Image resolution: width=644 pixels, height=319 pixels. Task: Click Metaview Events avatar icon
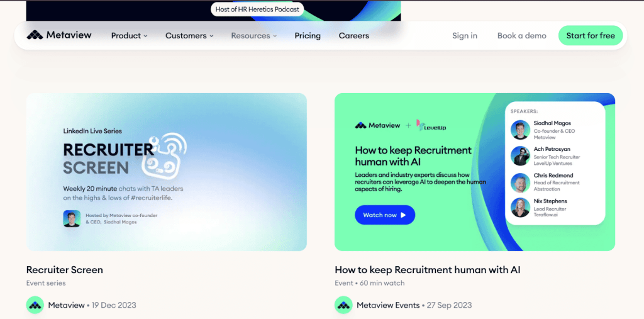[x=343, y=305]
